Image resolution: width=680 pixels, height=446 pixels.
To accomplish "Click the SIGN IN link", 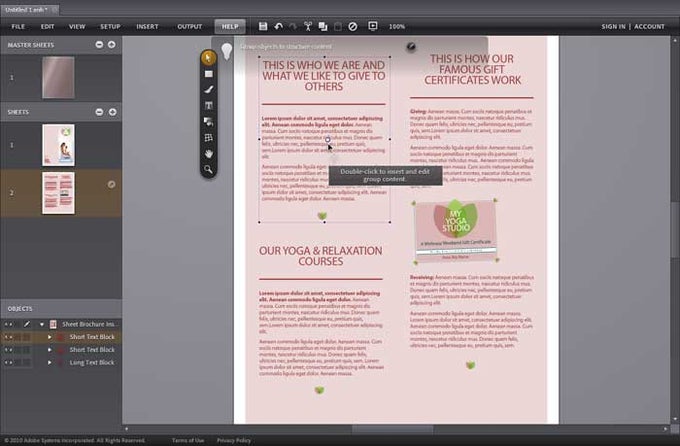I will [613, 26].
